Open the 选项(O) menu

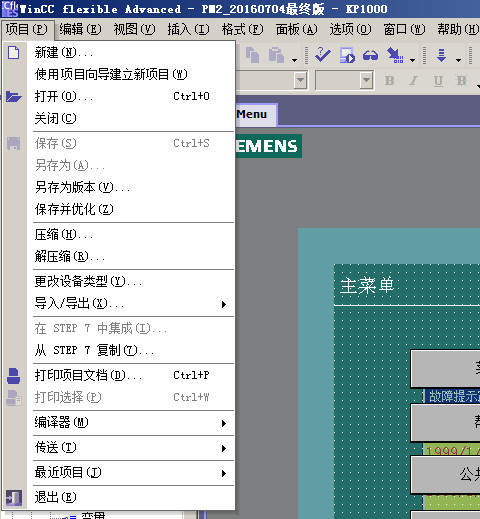[x=351, y=29]
